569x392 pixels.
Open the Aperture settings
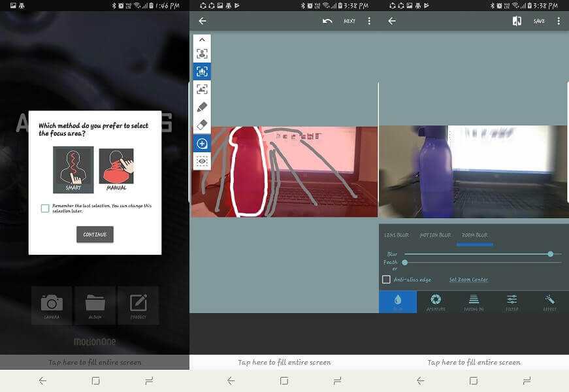436,301
